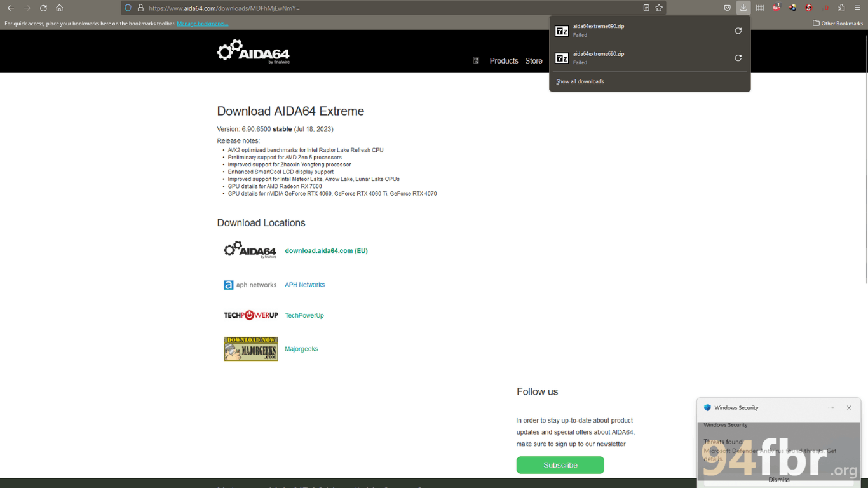868x488 pixels.
Task: Click the Follow us heading
Action: (537, 391)
